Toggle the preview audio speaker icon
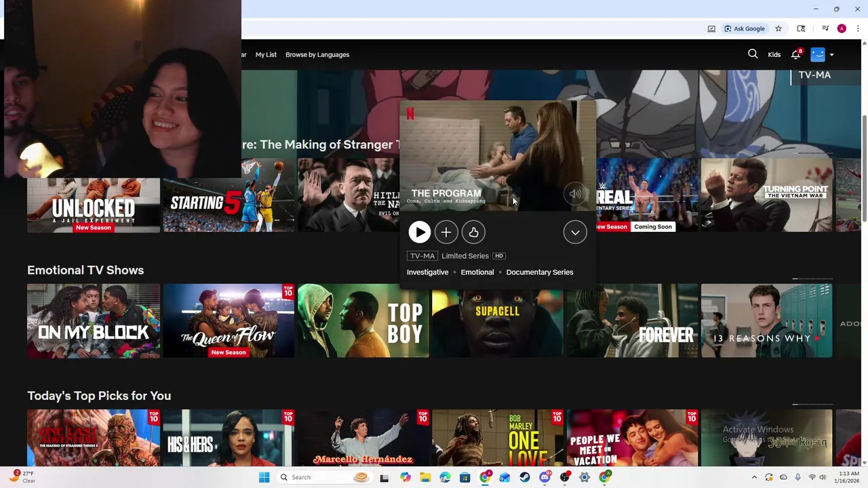 click(575, 194)
